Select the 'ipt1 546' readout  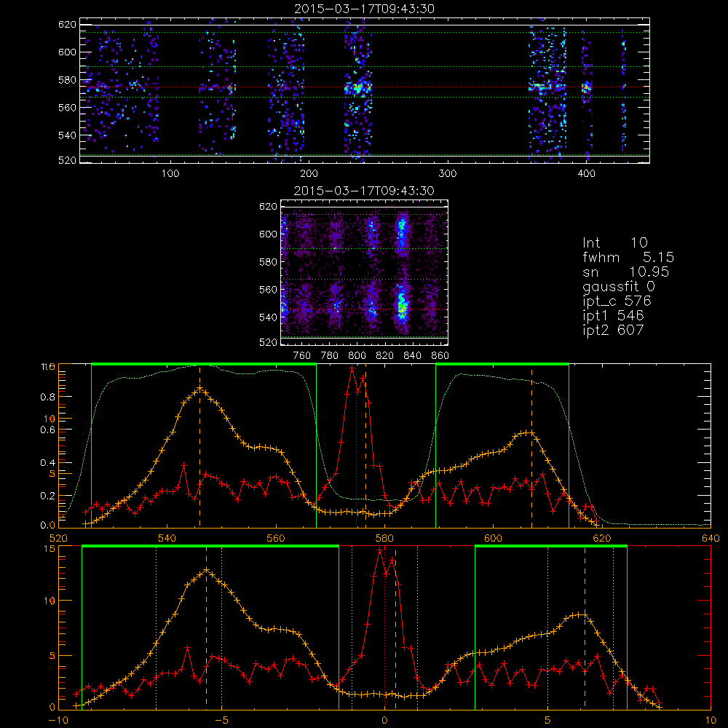(x=613, y=315)
